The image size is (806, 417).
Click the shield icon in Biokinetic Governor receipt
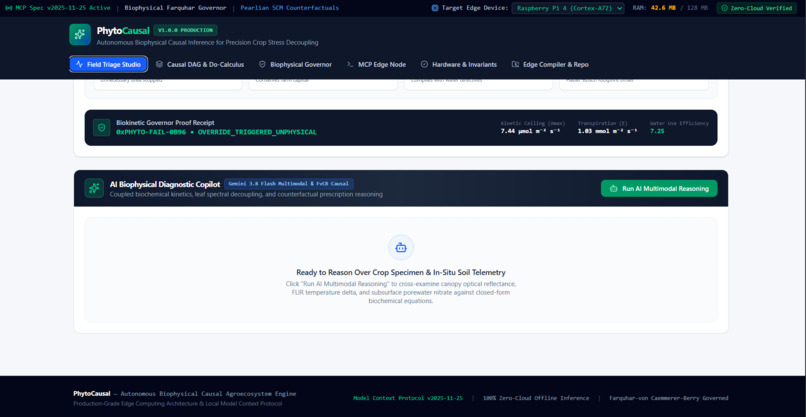coord(102,128)
